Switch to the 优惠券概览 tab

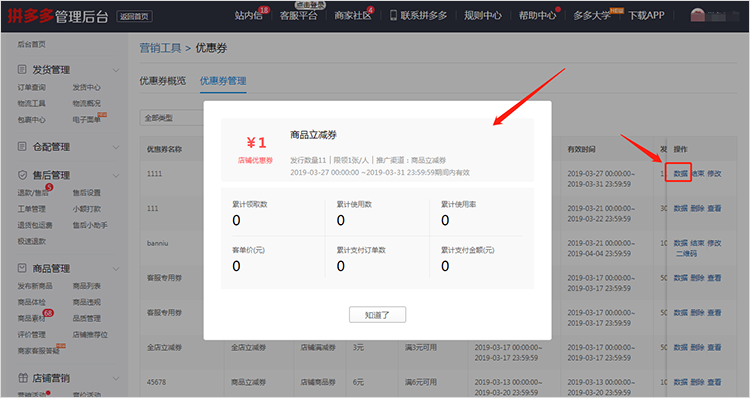point(163,81)
